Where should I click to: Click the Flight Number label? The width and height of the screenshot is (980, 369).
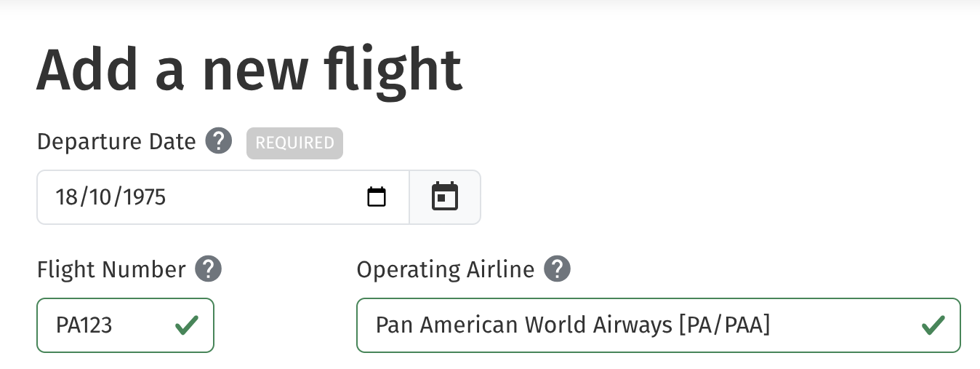point(111,270)
